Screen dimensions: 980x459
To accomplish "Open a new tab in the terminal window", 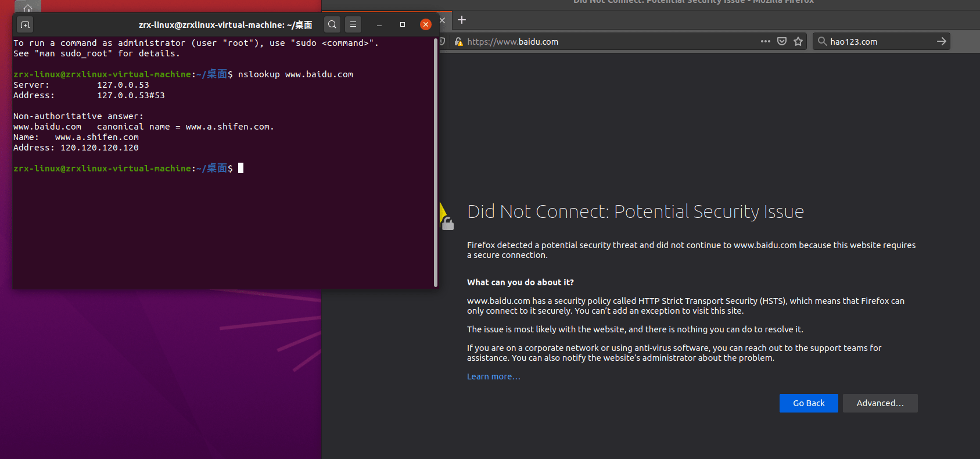I will pyautogui.click(x=25, y=25).
